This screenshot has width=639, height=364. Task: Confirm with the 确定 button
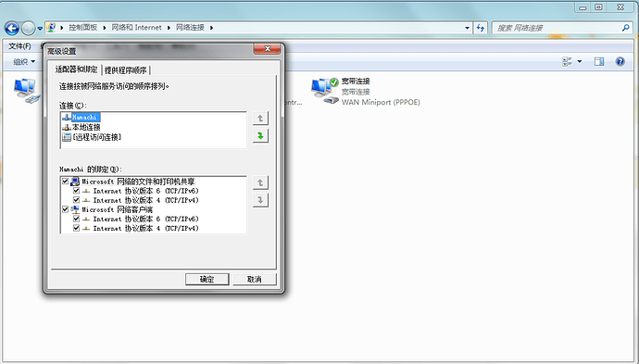[207, 279]
